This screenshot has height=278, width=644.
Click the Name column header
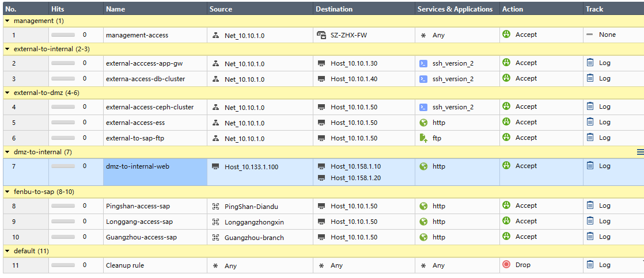coord(155,9)
